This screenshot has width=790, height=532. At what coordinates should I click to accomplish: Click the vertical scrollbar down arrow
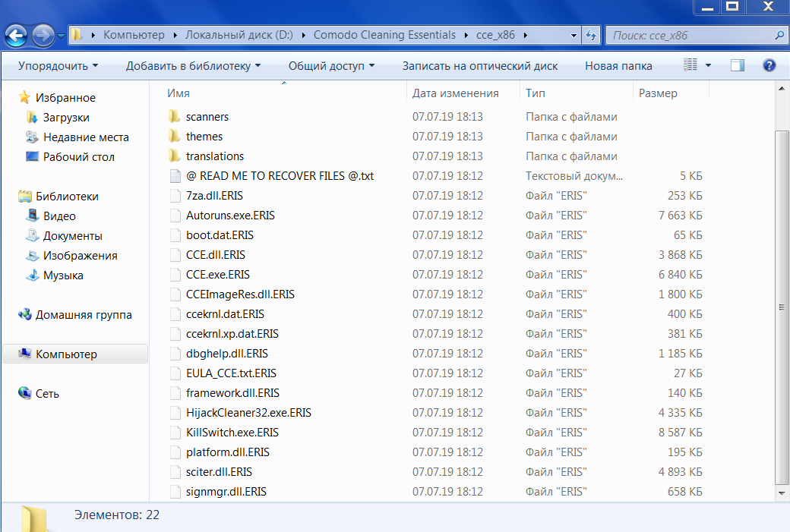point(782,493)
